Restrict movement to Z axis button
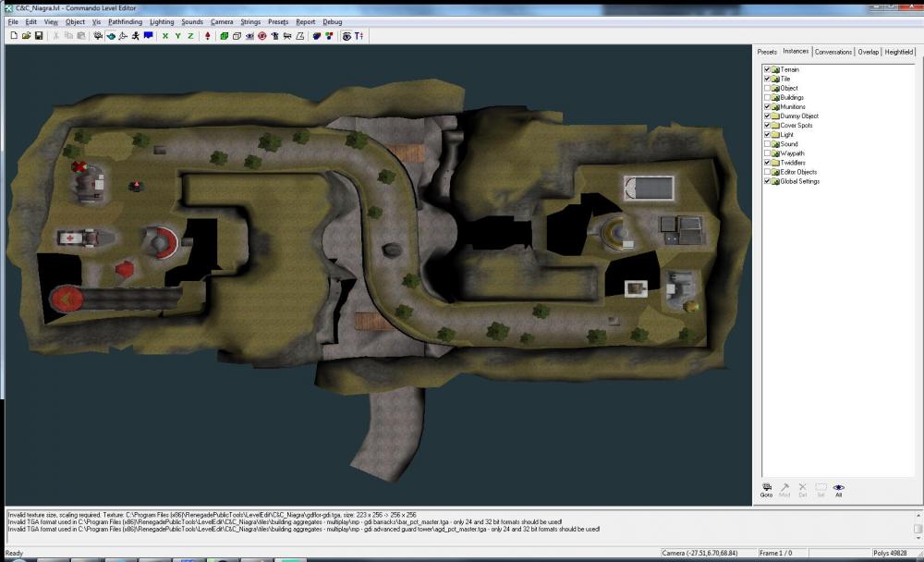Image resolution: width=924 pixels, height=562 pixels. (x=190, y=36)
